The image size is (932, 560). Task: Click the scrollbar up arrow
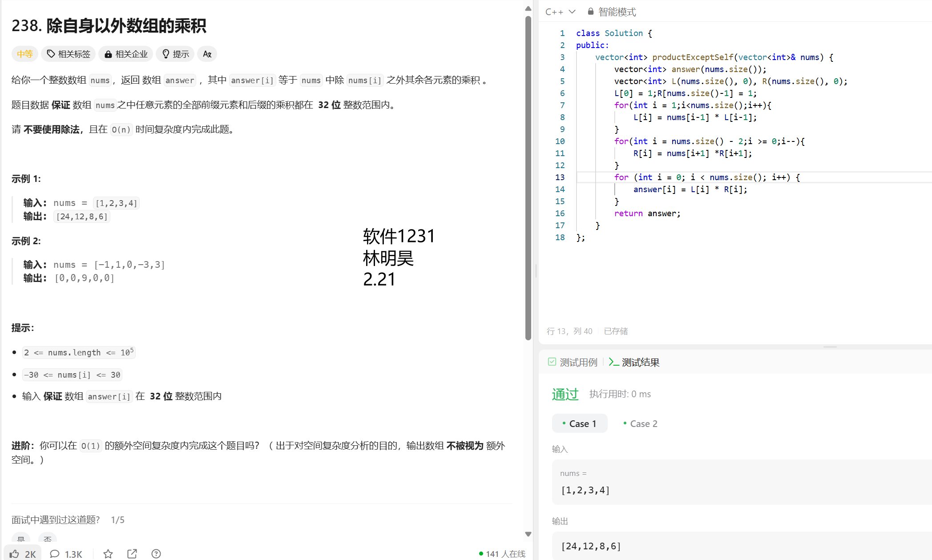(x=528, y=8)
